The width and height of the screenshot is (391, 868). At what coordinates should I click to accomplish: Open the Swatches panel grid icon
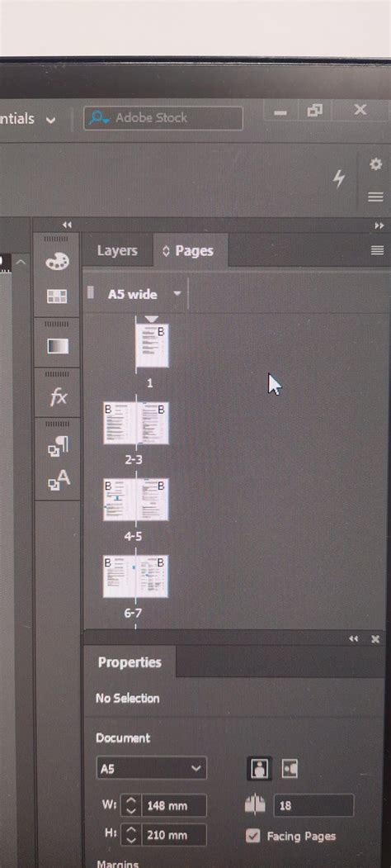point(57,296)
